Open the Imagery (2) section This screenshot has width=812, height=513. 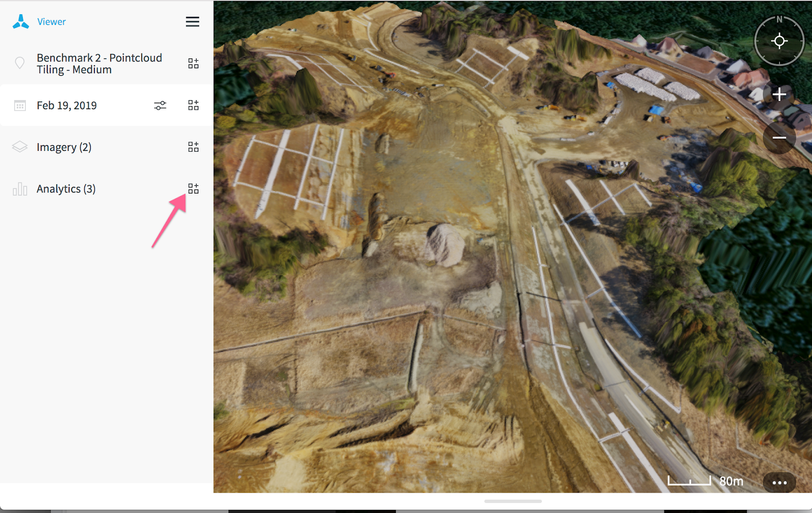[64, 147]
